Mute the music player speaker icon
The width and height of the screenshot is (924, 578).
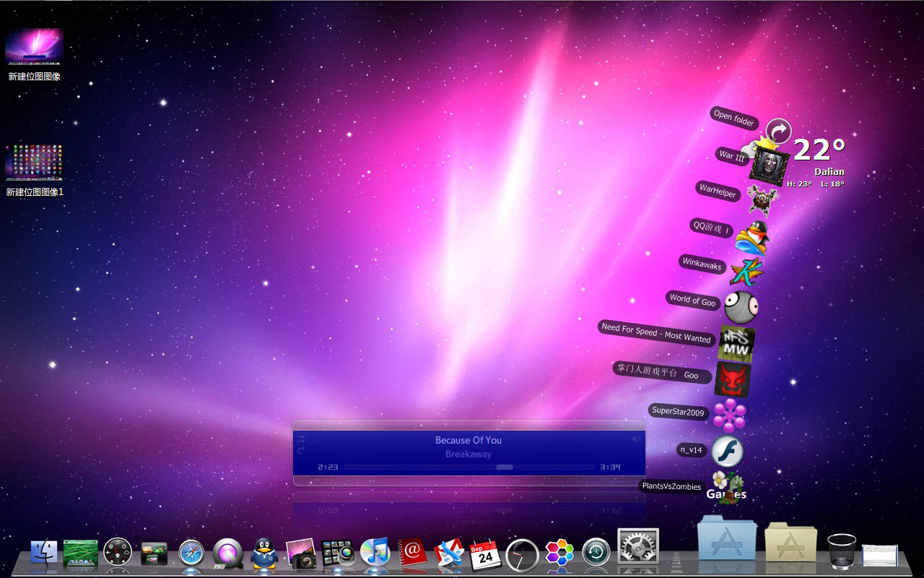636,439
